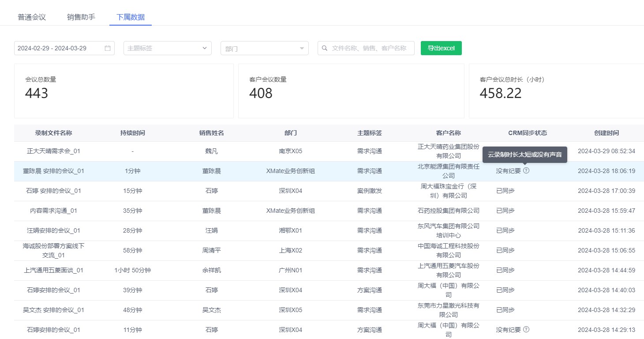Click the 客户名称 column header
The width and height of the screenshot is (644, 339).
[x=449, y=133]
